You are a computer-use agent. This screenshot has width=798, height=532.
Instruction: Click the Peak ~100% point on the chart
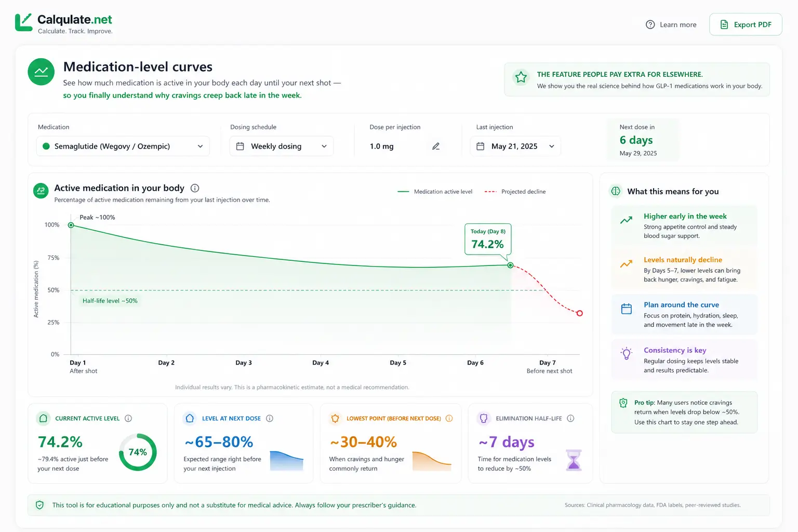[71, 225]
